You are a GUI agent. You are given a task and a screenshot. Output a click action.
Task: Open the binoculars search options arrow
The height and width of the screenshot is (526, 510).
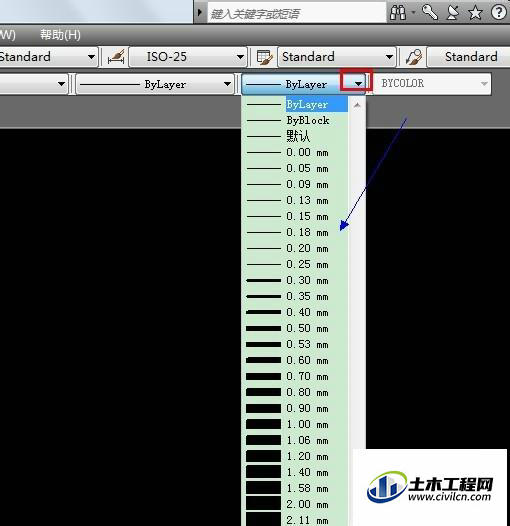tap(413, 13)
